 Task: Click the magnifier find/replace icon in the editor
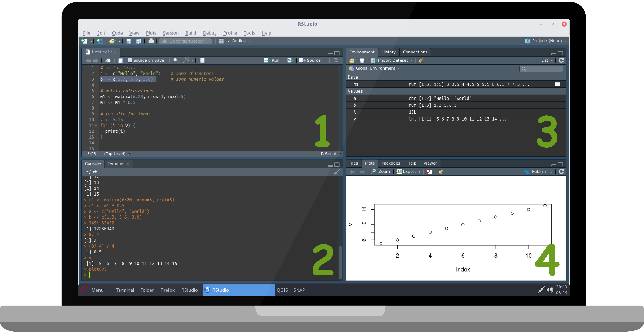[x=176, y=60]
